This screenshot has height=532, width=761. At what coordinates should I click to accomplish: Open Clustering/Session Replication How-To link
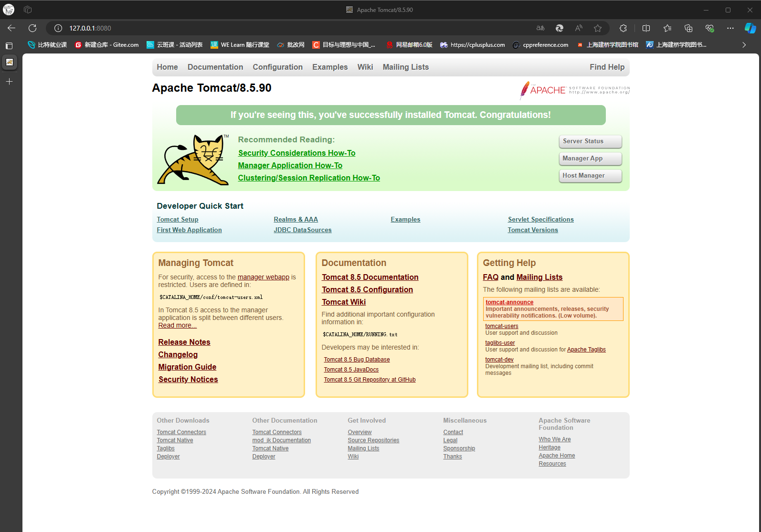309,178
